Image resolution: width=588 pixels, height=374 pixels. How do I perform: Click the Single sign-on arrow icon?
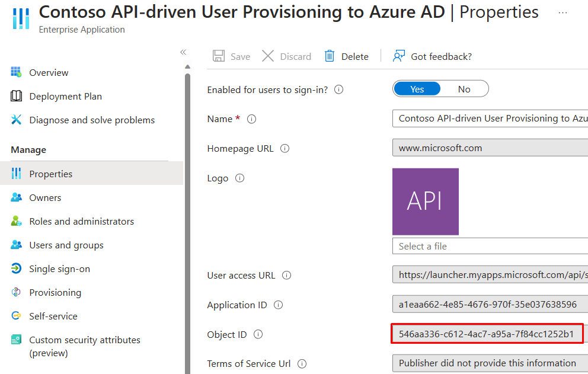click(16, 268)
